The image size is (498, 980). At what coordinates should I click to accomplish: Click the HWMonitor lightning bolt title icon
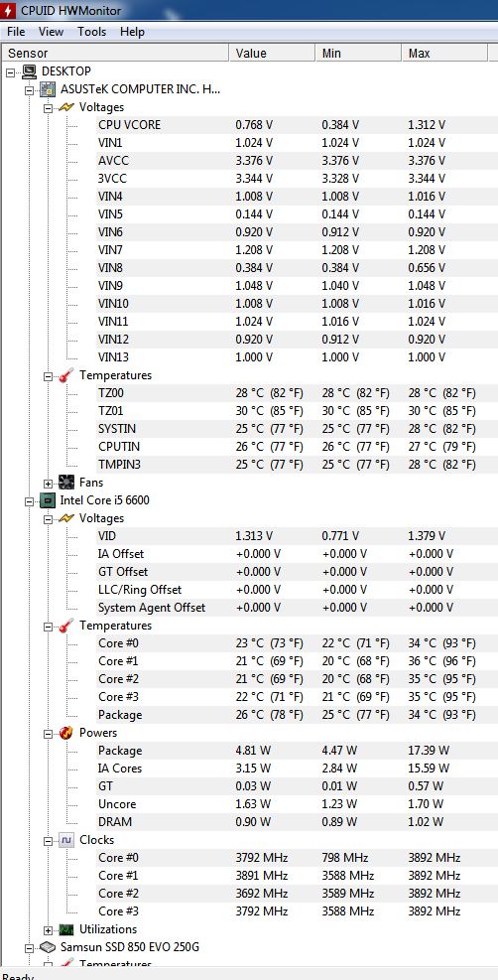8,10
